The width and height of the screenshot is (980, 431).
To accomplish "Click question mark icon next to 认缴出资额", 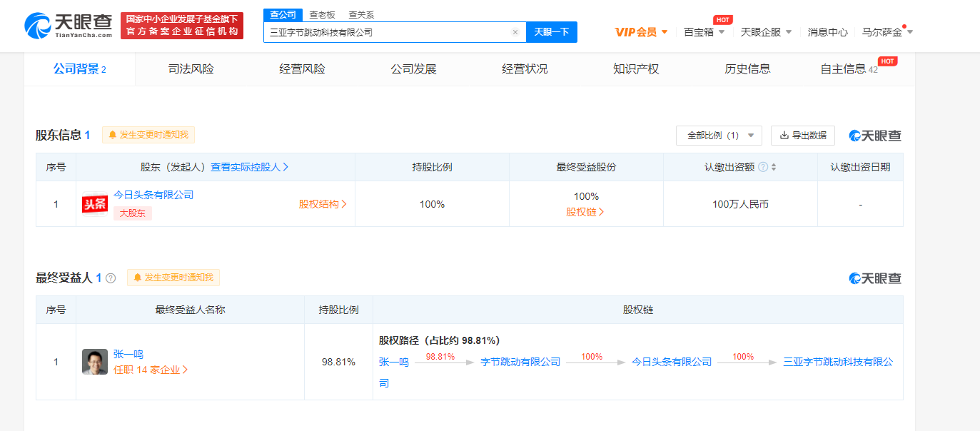I will [x=763, y=167].
